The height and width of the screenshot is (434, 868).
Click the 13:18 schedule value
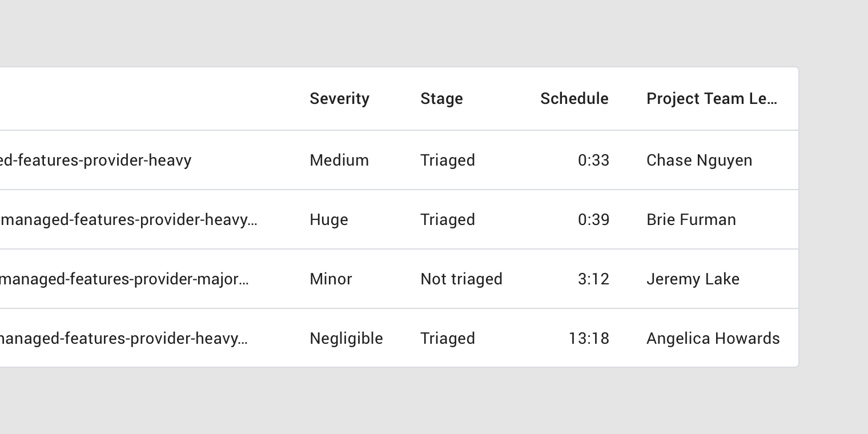click(589, 339)
